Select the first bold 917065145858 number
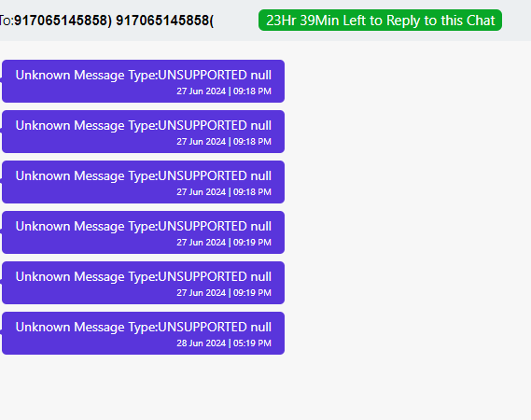531x420 pixels. coord(61,21)
